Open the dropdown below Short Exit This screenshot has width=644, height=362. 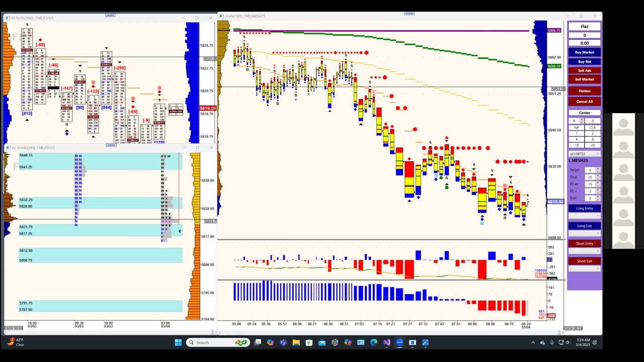tap(584, 268)
